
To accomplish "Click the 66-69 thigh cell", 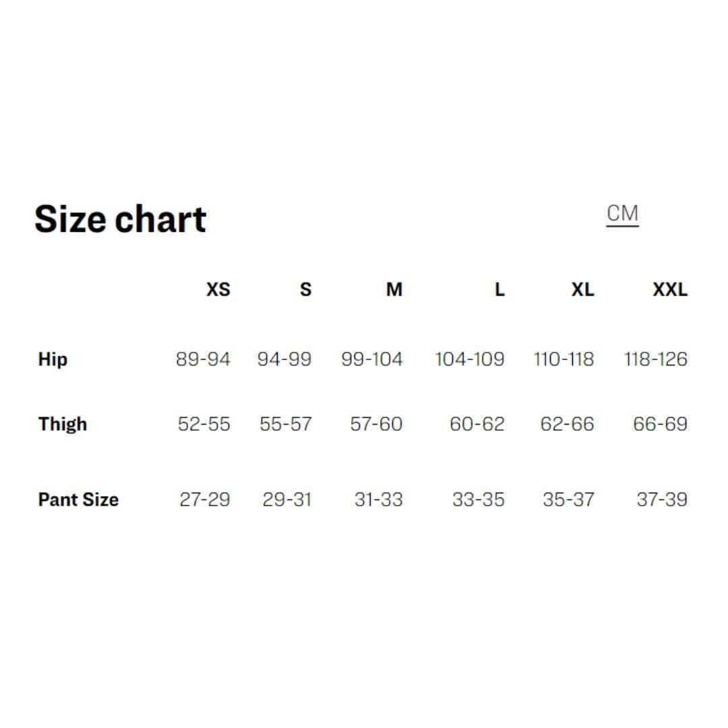I will [x=660, y=424].
